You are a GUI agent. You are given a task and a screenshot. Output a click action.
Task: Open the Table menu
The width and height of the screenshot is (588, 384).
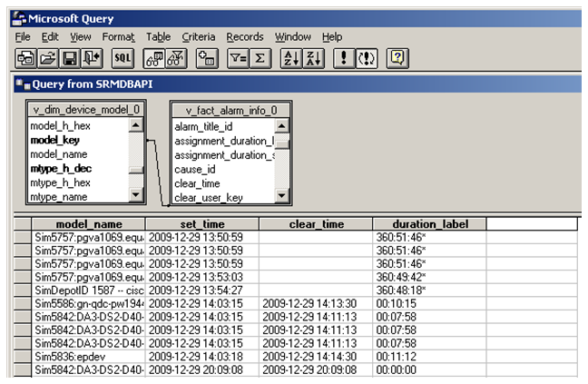click(x=158, y=37)
